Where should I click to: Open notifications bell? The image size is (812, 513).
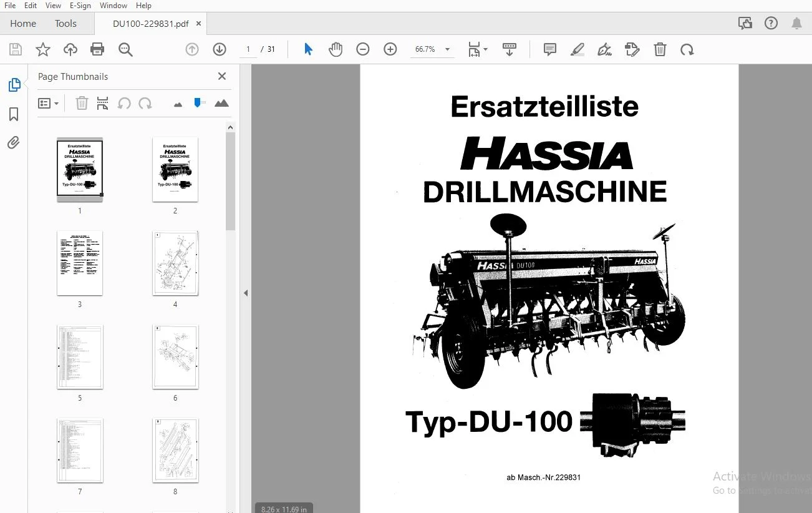(797, 23)
